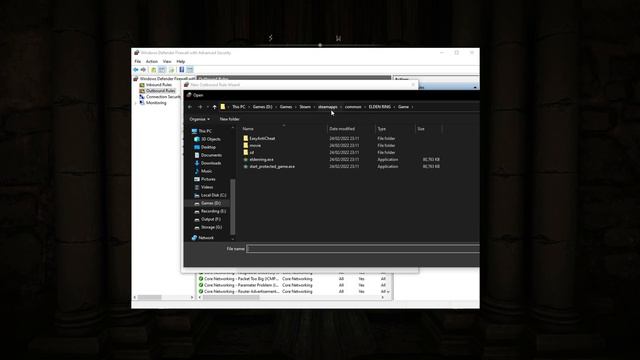Screen dimensions: 640x360
Task: Click the File name input field
Action: coord(363,249)
